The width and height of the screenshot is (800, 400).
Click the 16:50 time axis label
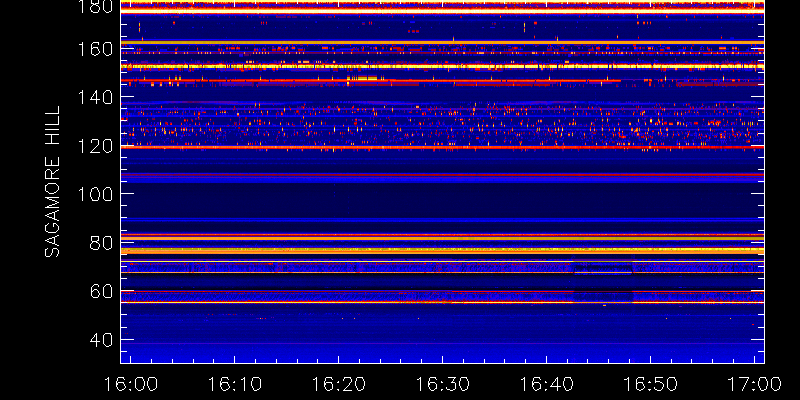650,384
